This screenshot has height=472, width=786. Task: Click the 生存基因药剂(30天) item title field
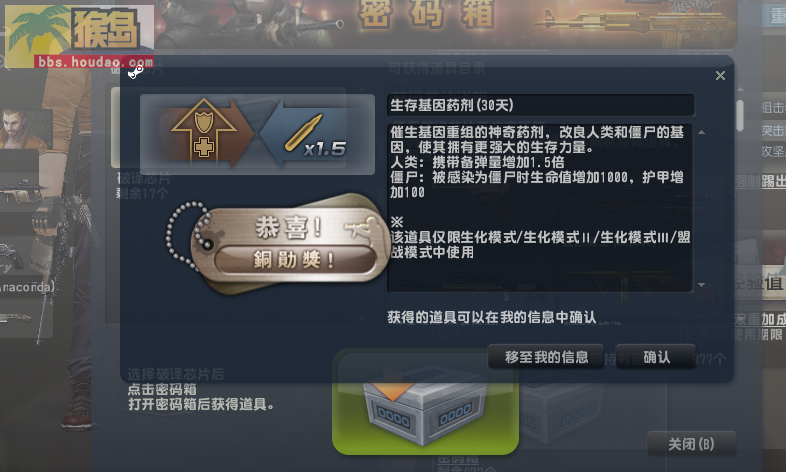coord(540,105)
